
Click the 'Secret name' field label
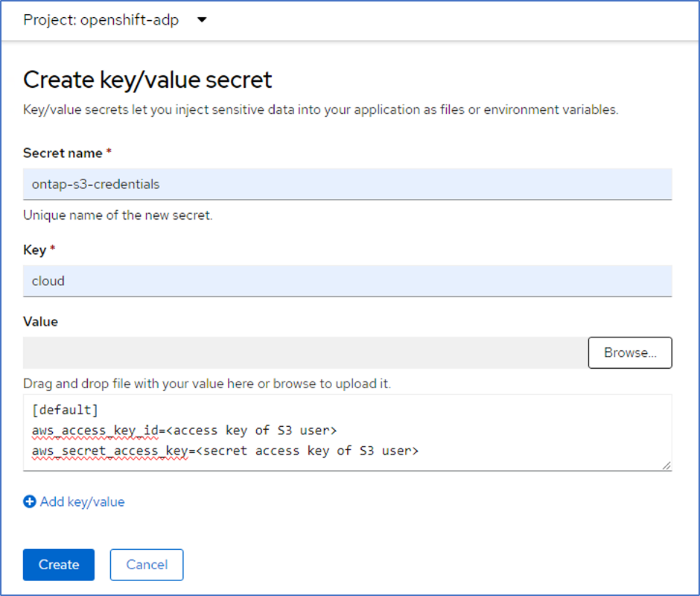63,153
